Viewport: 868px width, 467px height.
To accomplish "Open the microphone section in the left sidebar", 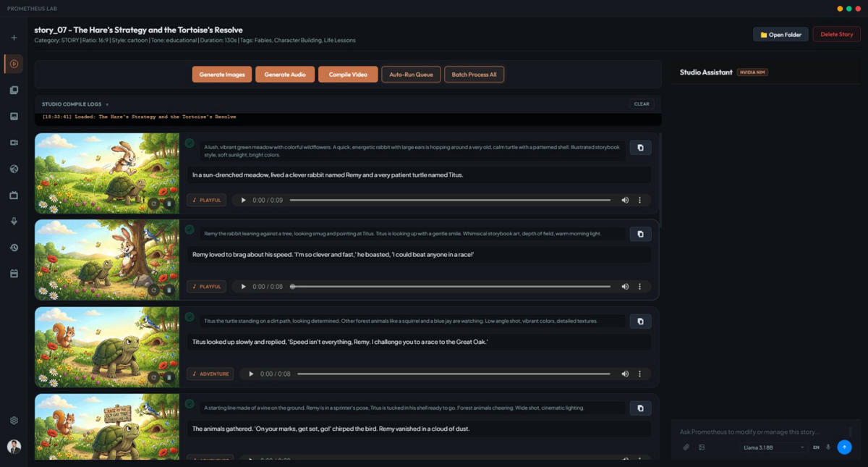I will 14,222.
